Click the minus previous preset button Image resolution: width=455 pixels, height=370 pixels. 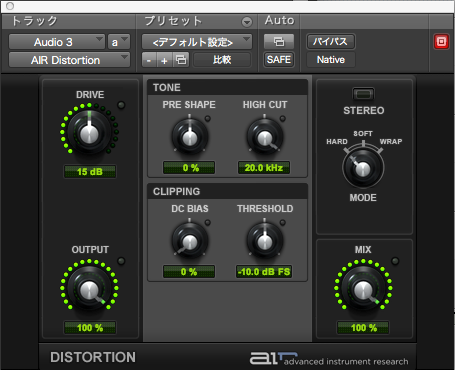coord(149,60)
